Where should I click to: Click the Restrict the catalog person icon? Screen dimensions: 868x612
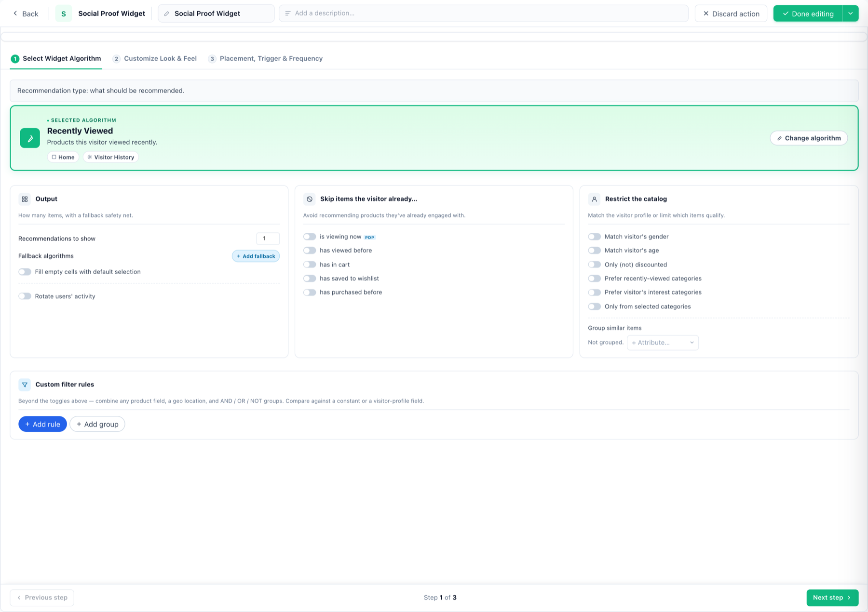coord(595,199)
